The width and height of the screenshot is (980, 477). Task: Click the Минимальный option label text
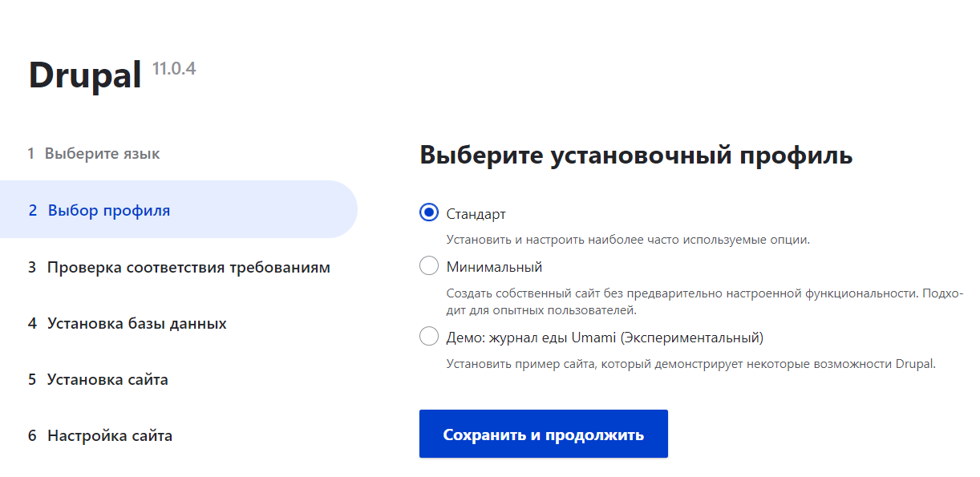495,267
